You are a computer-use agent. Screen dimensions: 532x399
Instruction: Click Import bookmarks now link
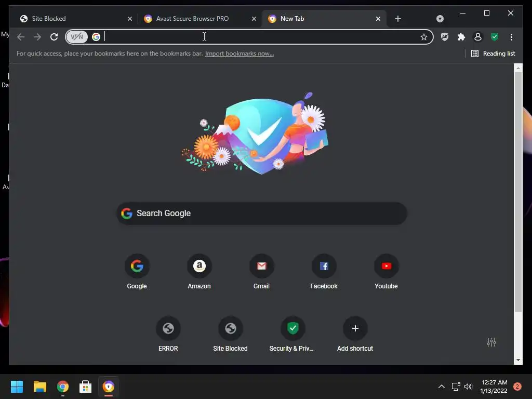pyautogui.click(x=240, y=54)
